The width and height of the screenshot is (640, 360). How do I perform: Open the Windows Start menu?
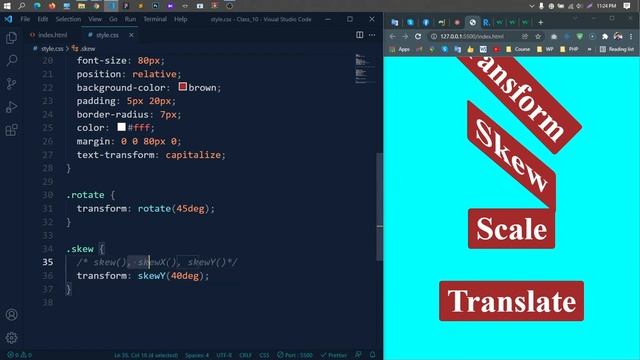point(7,6)
